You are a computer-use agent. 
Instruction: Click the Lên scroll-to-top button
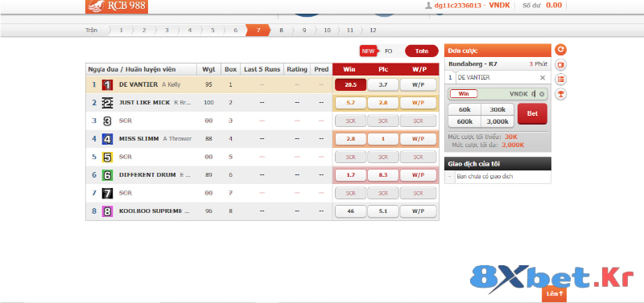click(554, 293)
